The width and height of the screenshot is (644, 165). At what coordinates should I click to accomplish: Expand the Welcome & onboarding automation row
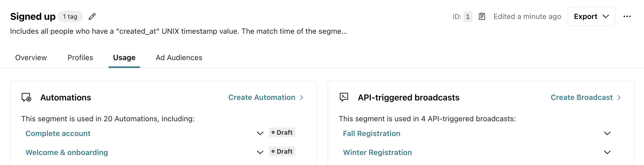[260, 152]
